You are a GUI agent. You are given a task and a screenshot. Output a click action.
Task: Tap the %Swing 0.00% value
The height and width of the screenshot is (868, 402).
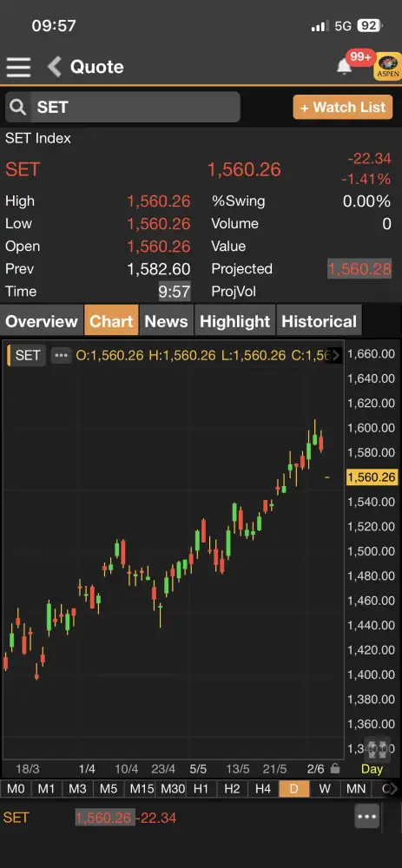coord(366,201)
